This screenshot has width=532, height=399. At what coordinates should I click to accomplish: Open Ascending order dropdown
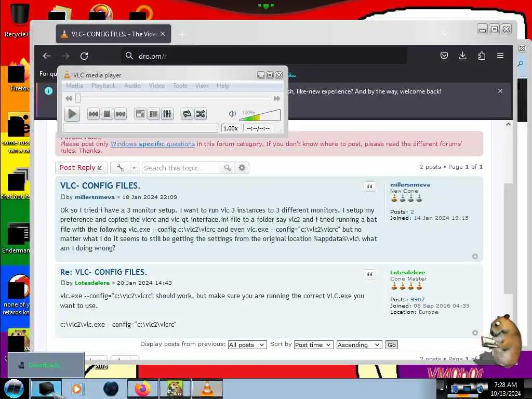click(360, 345)
